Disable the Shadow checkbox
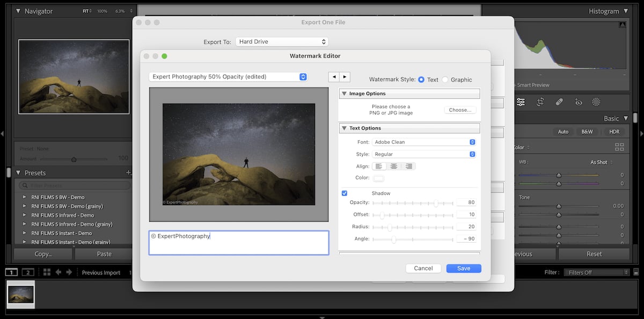 [344, 193]
